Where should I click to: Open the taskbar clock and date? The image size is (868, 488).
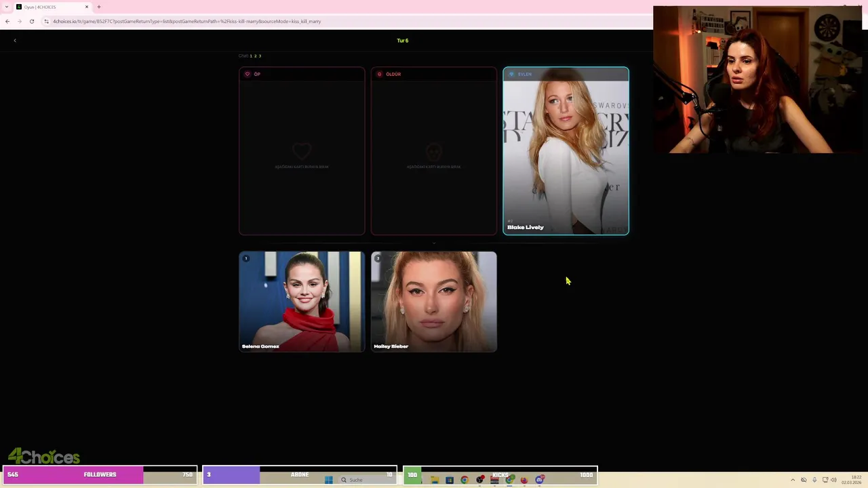point(851,480)
